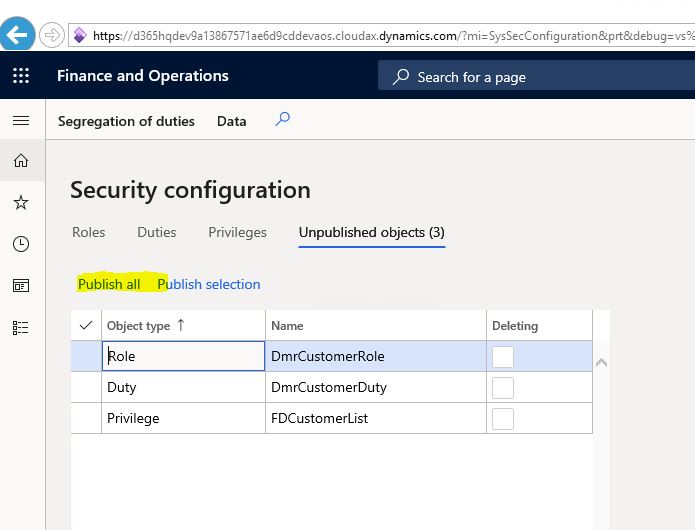Click the Publish selection button
This screenshot has height=530, width=695.
[x=209, y=284]
